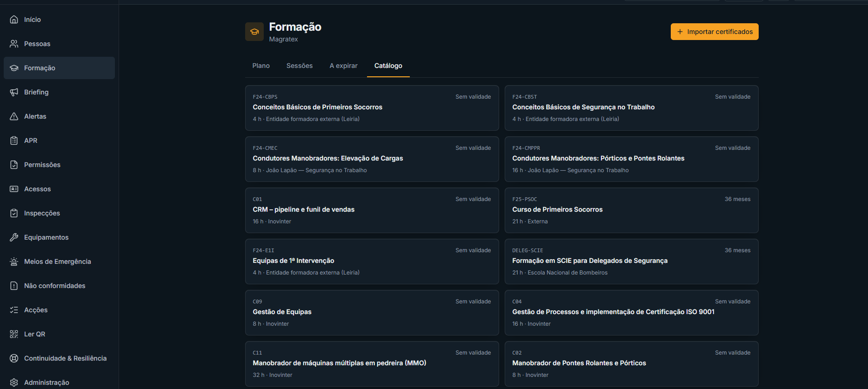Click the DELEG-SCIE course code
Image resolution: width=868 pixels, height=389 pixels.
(x=527, y=250)
